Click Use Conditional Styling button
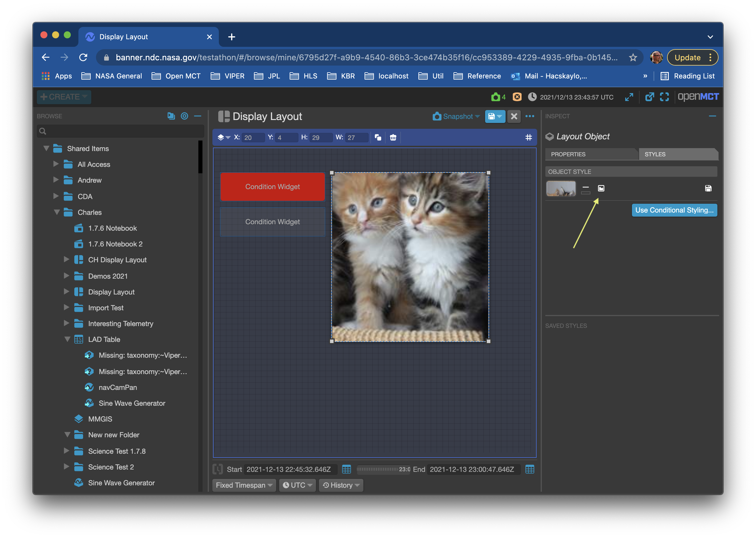Screen dimensions: 756x538 pyautogui.click(x=674, y=210)
